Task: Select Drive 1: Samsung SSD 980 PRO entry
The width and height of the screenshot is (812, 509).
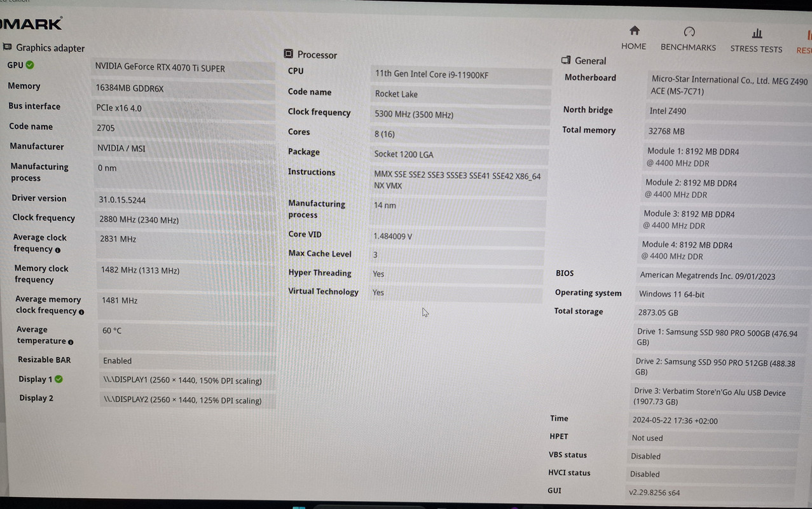Action: [717, 337]
